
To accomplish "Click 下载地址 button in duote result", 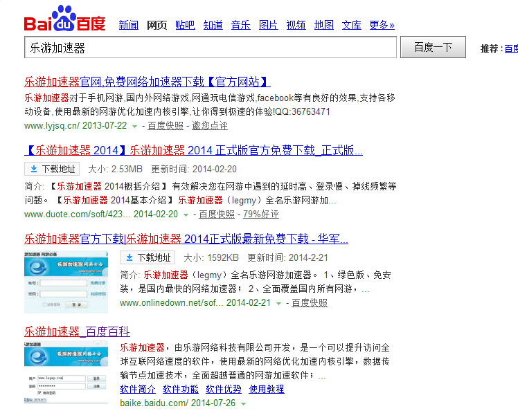I will 52,169.
